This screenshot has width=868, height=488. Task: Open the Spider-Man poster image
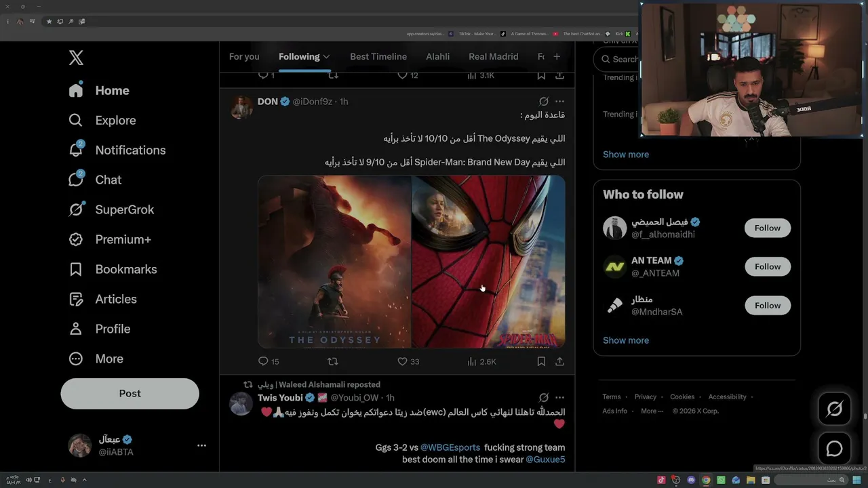[x=488, y=262]
